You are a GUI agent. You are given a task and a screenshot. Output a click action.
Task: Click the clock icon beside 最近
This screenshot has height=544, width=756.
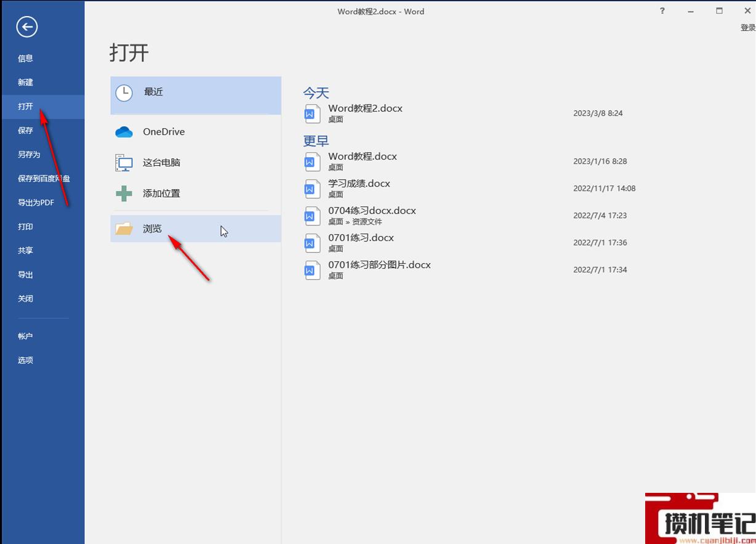click(124, 93)
